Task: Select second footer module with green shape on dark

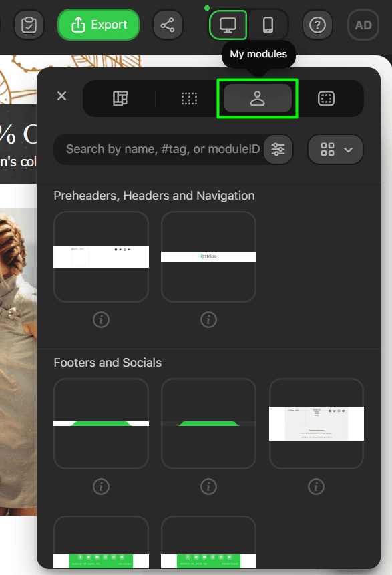Action: [208, 423]
